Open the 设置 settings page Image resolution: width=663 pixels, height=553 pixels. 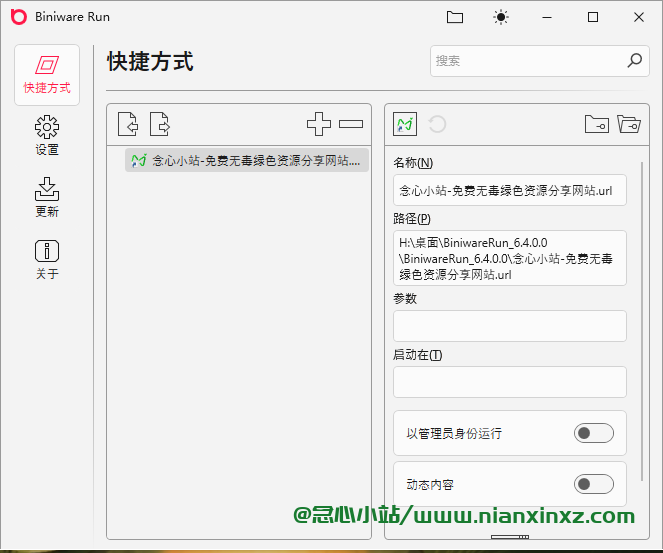[47, 135]
